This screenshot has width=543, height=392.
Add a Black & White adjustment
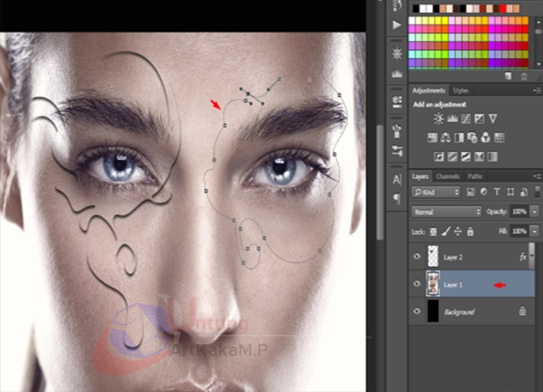pyautogui.click(x=459, y=138)
